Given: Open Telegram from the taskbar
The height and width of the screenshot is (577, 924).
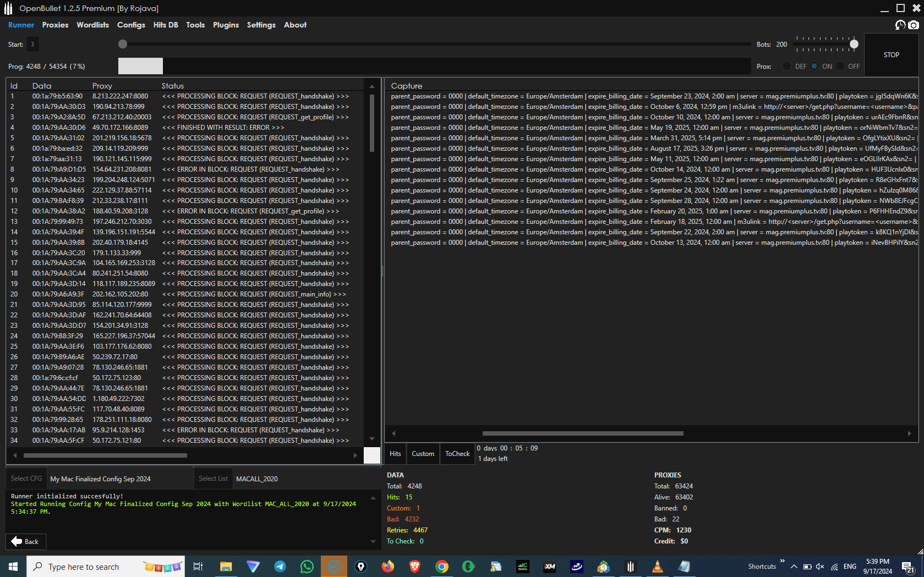Looking at the screenshot, I should coord(280,567).
